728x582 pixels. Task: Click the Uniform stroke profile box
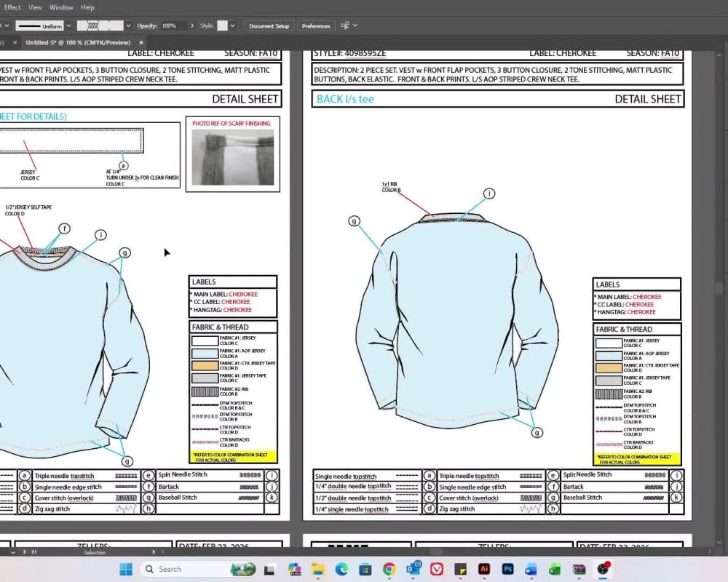tap(40, 26)
